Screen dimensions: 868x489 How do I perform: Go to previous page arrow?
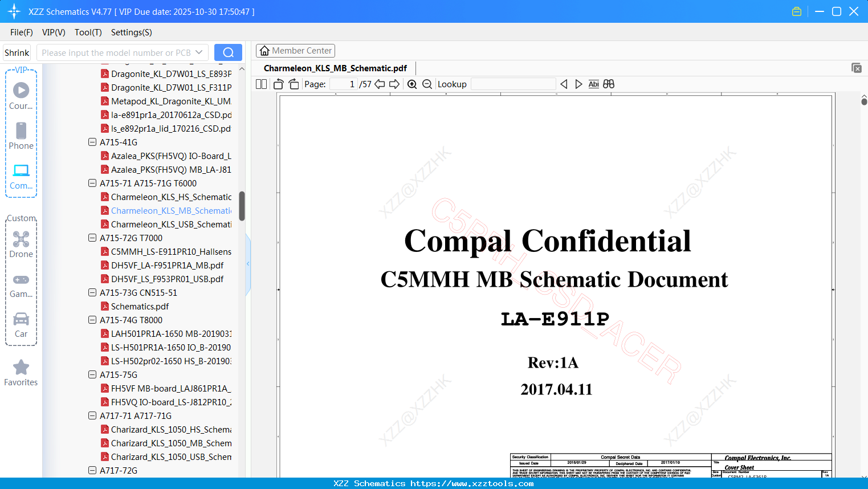(x=380, y=84)
